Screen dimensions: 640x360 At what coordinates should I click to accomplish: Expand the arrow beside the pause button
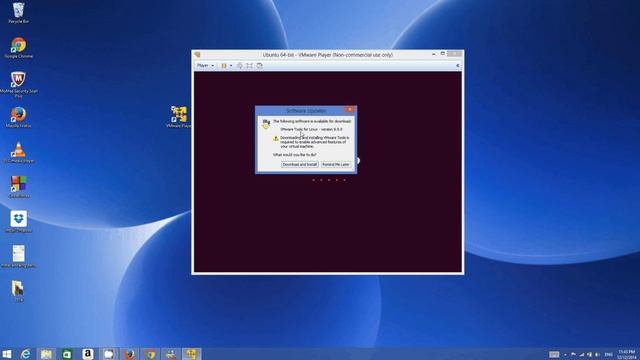pyautogui.click(x=231, y=66)
